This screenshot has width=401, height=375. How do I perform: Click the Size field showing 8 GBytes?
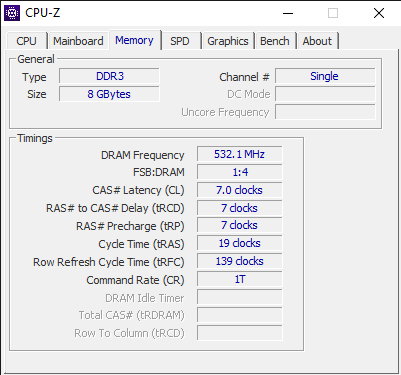click(109, 94)
